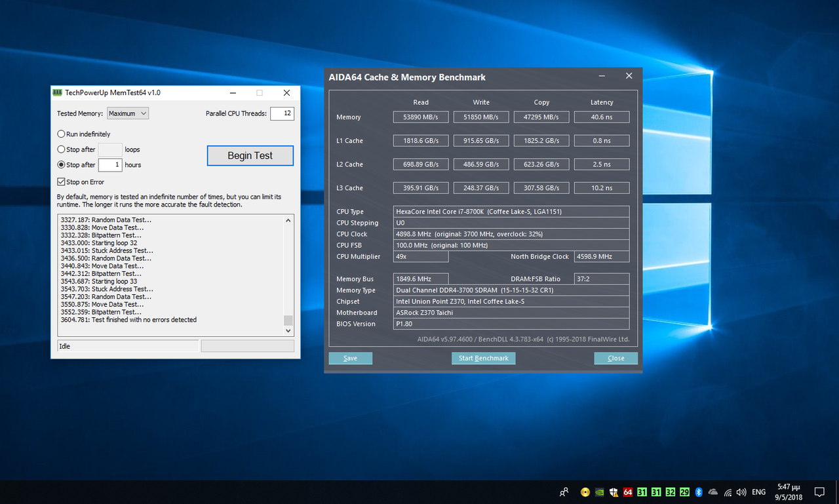Screen dimensions: 839x504
Task: Close the MemTest64 window with the X
Action: pos(286,93)
